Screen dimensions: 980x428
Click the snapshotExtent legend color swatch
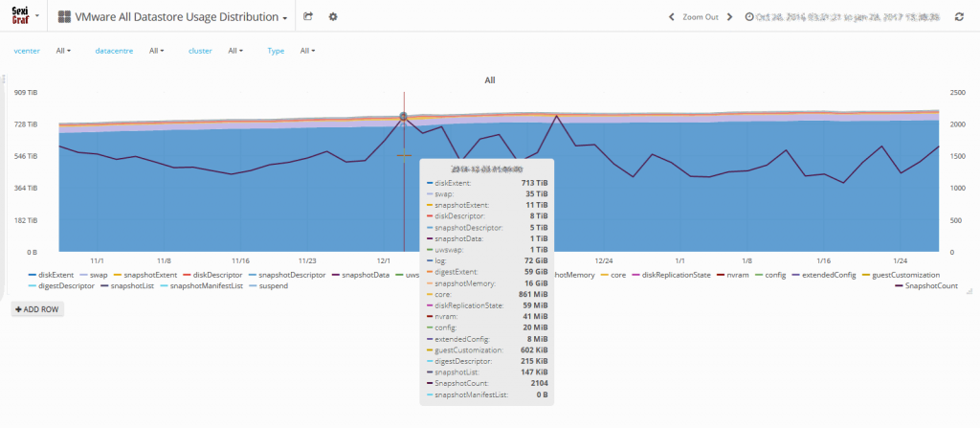(119, 275)
